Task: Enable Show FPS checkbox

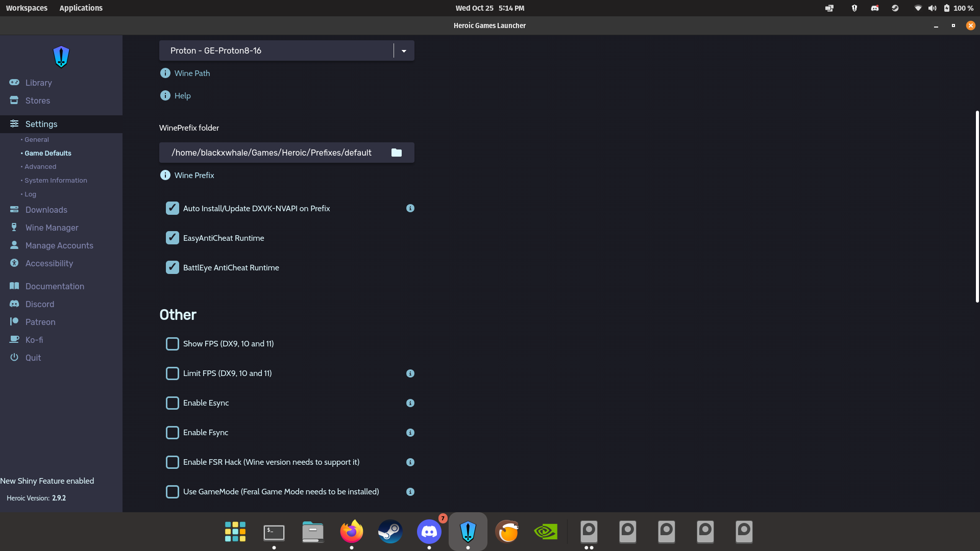Action: point(173,344)
